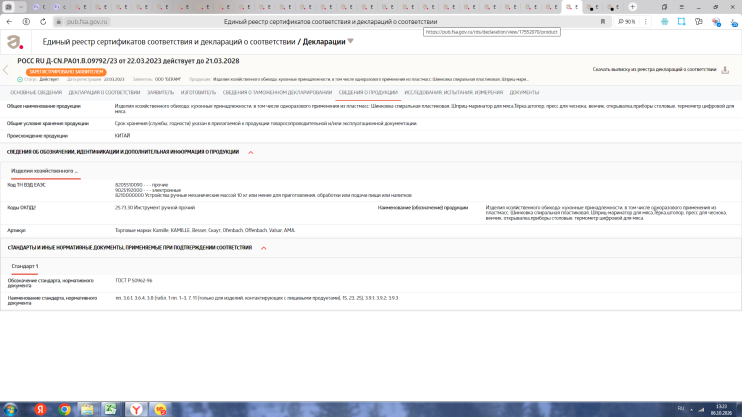Switch to the 'Заявитель' tab
Image resolution: width=742 pixels, height=417 pixels.
coord(160,93)
